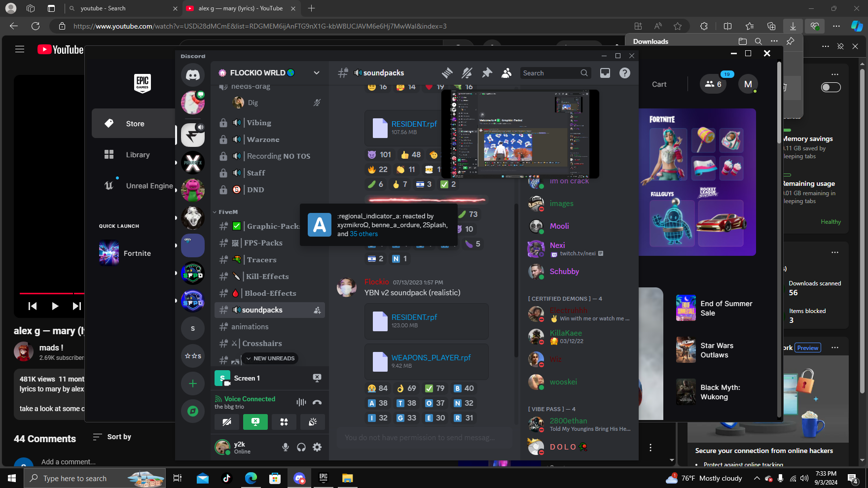Open pinned messages in Discord header
Image resolution: width=868 pixels, height=488 pixels.
click(487, 73)
